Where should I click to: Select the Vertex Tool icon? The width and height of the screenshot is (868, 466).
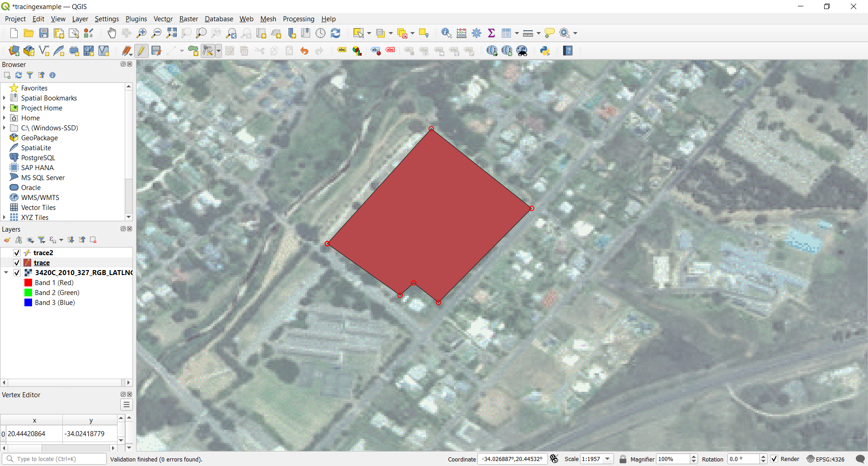click(208, 51)
